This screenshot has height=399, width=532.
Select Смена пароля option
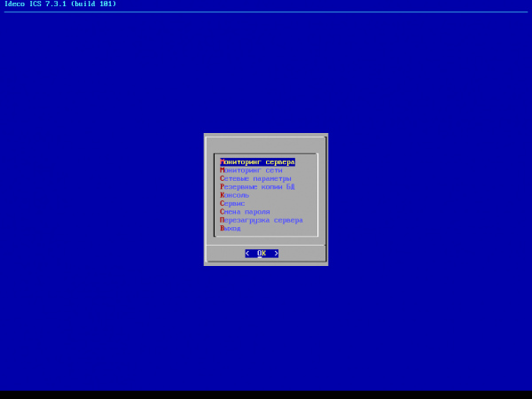[245, 212]
